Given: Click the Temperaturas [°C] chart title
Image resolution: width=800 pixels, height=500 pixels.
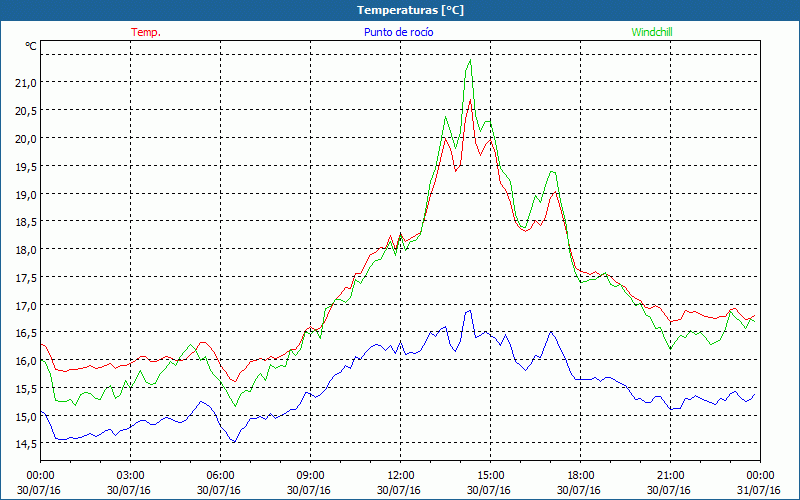Looking at the screenshot, I should [410, 10].
